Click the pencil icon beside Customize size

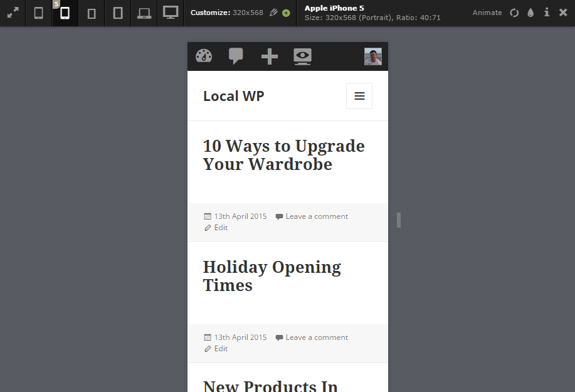tap(273, 13)
